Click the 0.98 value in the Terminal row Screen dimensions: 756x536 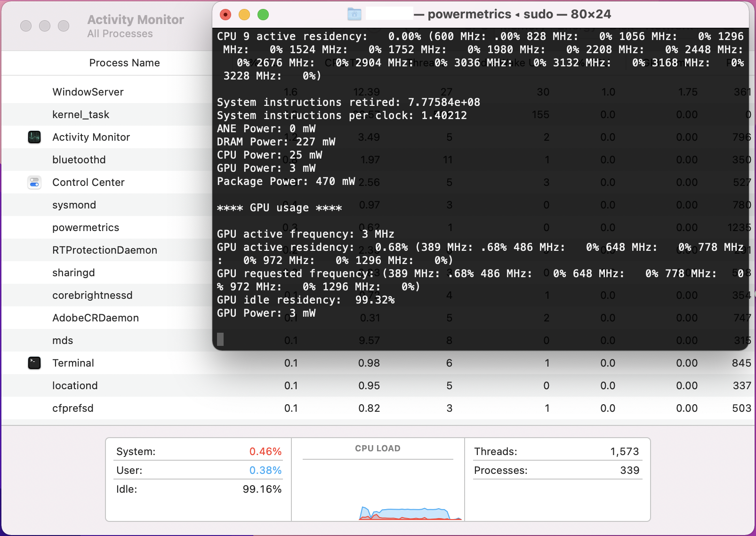pyautogui.click(x=369, y=363)
